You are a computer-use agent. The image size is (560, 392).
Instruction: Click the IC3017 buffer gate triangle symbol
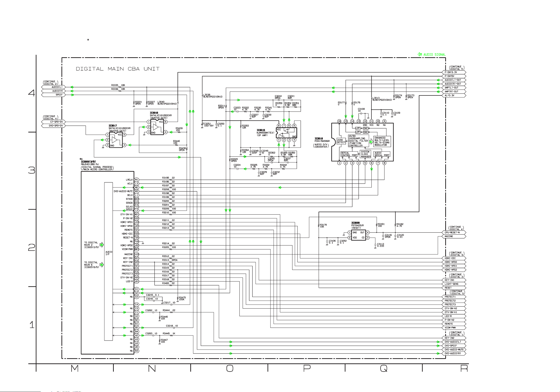114,140
